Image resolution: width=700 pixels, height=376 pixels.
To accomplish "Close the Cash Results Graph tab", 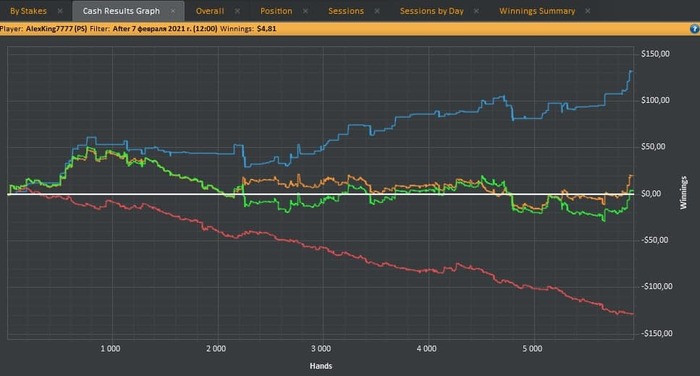I will coord(173,11).
